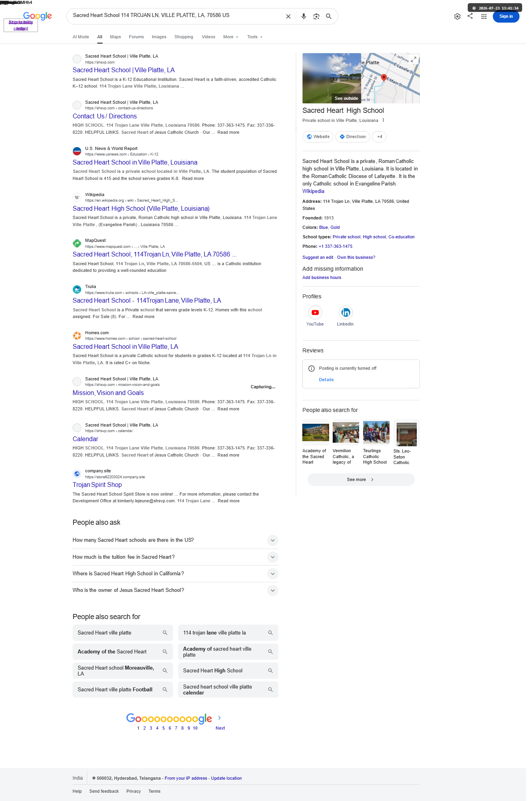The image size is (532, 801).
Task: Go to results page 2
Action: pos(144,728)
